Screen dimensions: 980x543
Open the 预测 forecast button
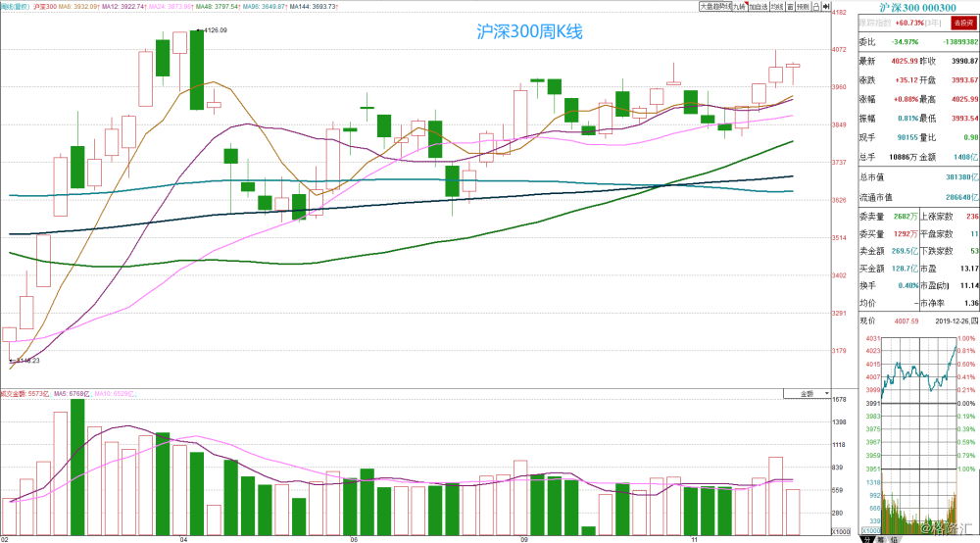[x=804, y=6]
